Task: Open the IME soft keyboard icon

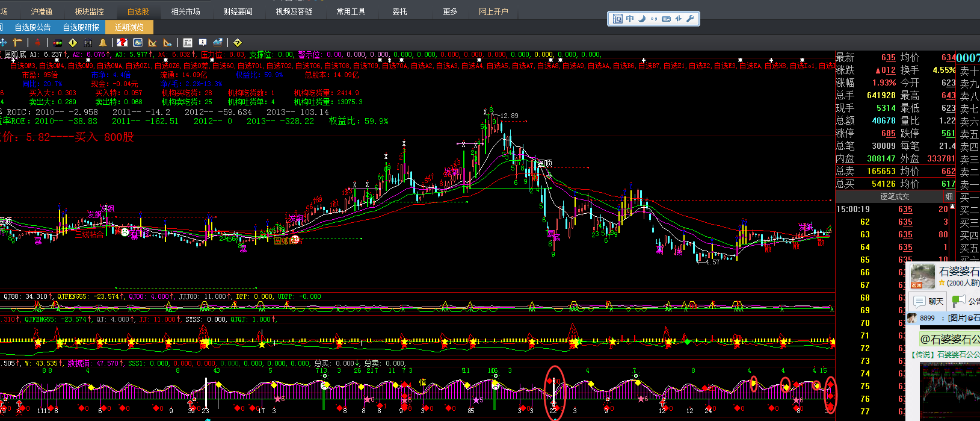Action: click(666, 19)
